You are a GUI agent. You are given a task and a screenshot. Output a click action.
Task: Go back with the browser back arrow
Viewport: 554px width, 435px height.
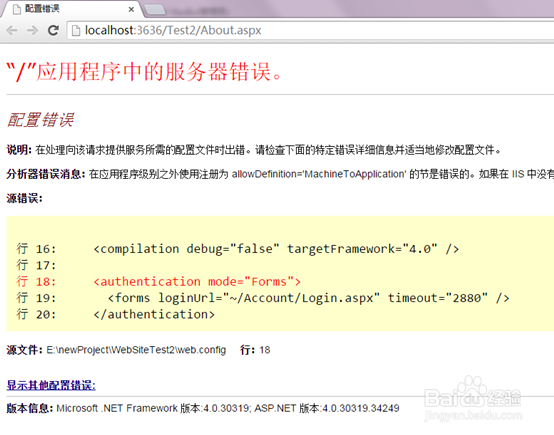[12, 30]
